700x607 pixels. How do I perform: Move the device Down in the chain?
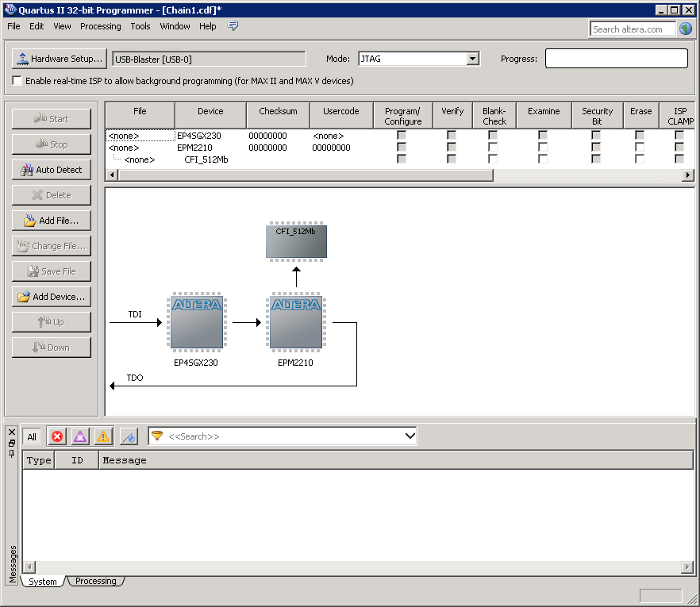pyautogui.click(x=52, y=348)
